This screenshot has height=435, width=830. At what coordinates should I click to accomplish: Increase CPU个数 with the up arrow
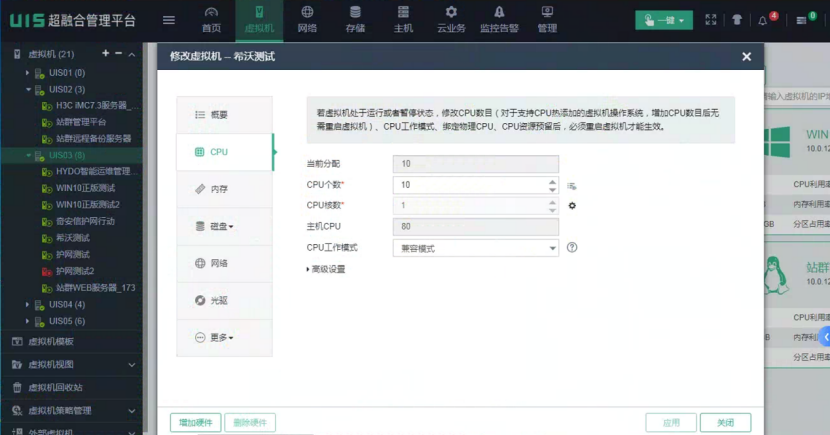pyautogui.click(x=552, y=181)
